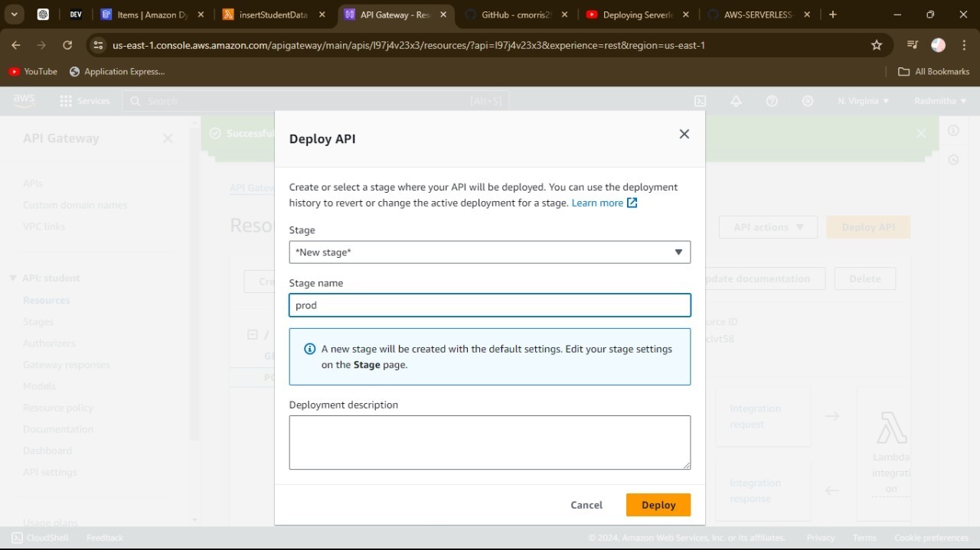Image resolution: width=980 pixels, height=550 pixels.
Task: Bookmark this page with the star icon
Action: [877, 45]
